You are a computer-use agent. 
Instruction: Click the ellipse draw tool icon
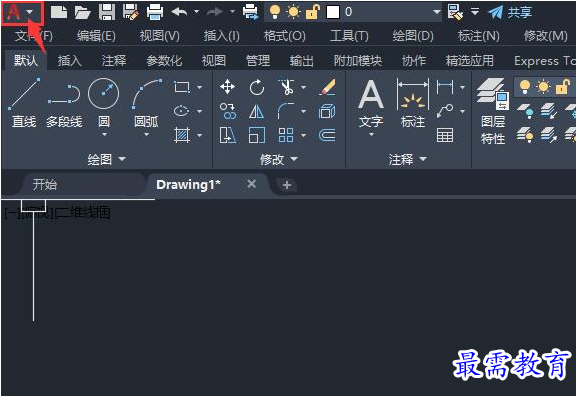click(x=181, y=111)
